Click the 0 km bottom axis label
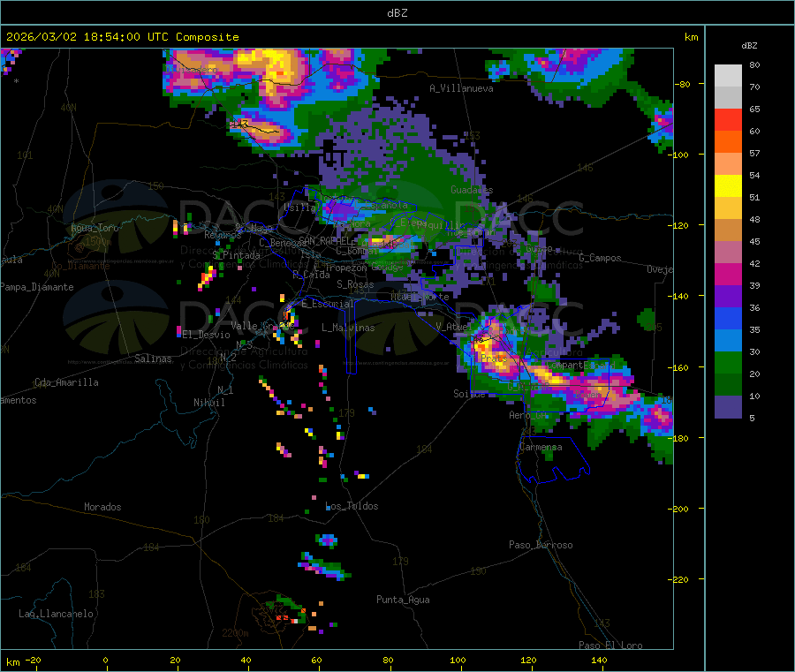Screen dimensions: 795x672 click(x=105, y=660)
